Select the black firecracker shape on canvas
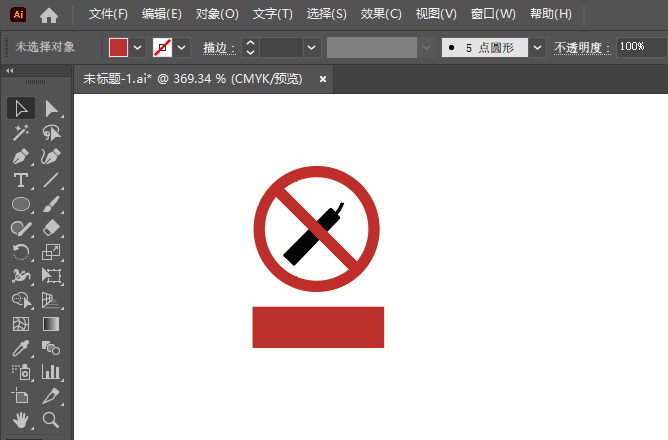The image size is (668, 440). coord(298,249)
